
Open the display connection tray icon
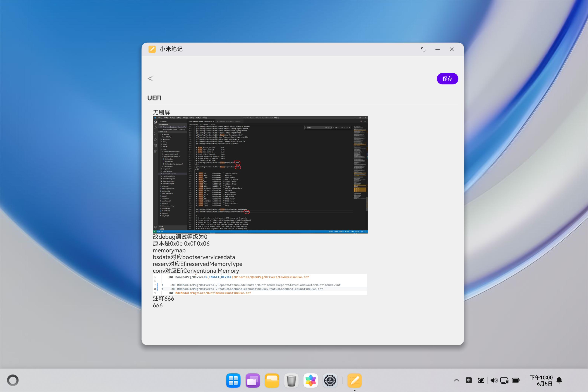[x=504, y=380]
